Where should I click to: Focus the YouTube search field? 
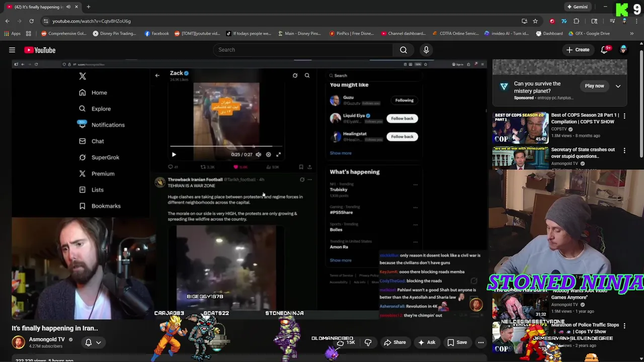pyautogui.click(x=303, y=50)
